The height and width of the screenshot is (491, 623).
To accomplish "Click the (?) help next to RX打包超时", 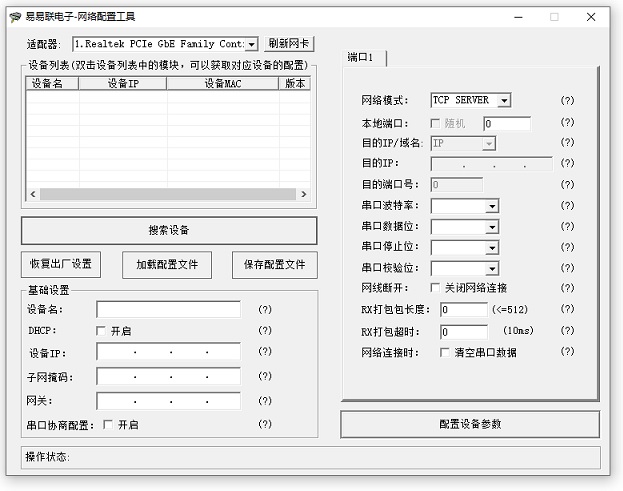I will coord(567,331).
